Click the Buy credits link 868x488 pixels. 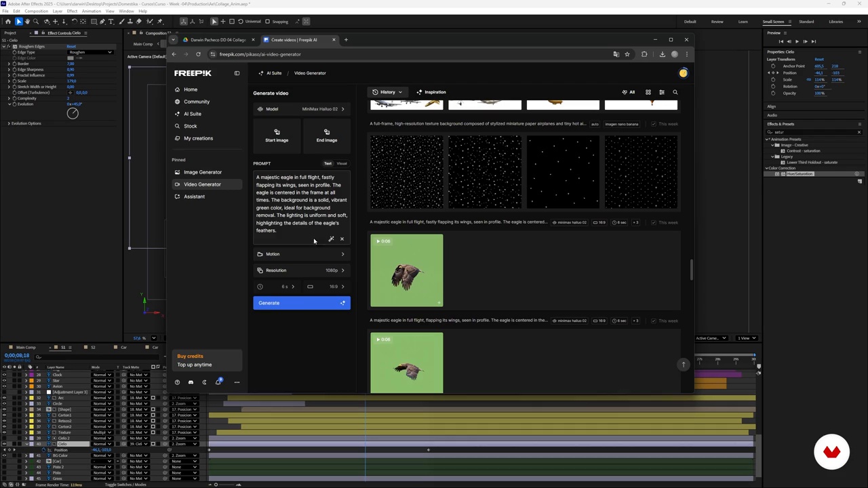click(190, 356)
